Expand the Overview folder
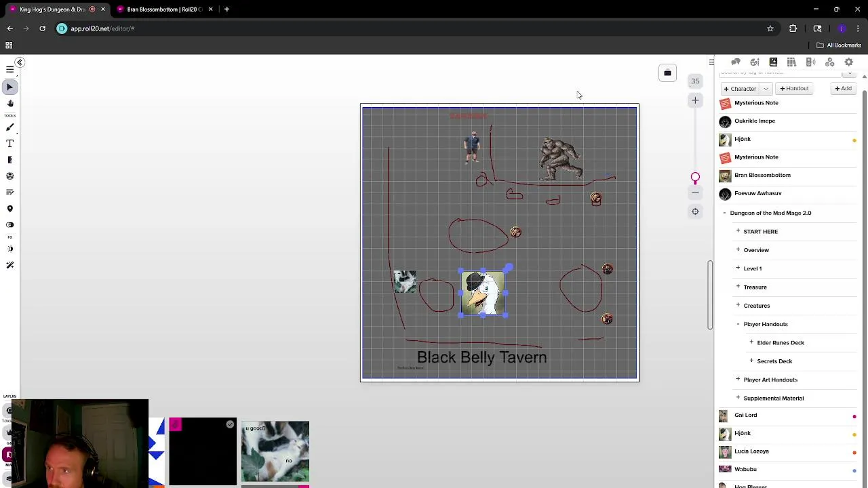This screenshot has height=488, width=868. pos(738,250)
